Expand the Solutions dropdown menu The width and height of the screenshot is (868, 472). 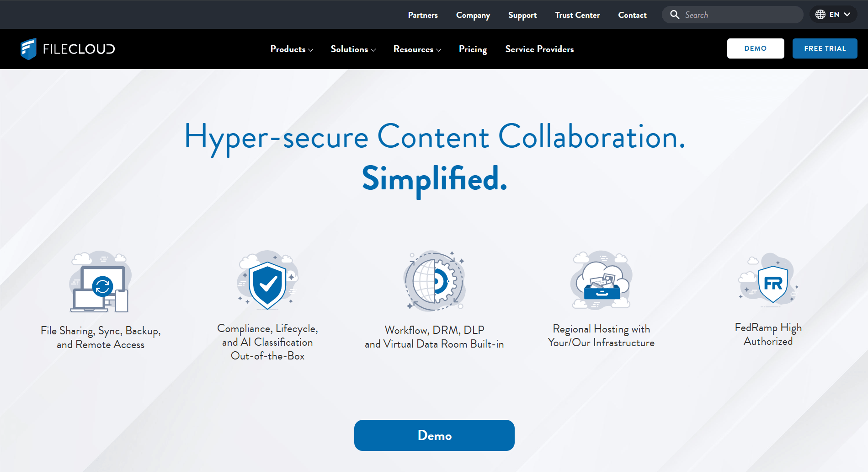(353, 49)
